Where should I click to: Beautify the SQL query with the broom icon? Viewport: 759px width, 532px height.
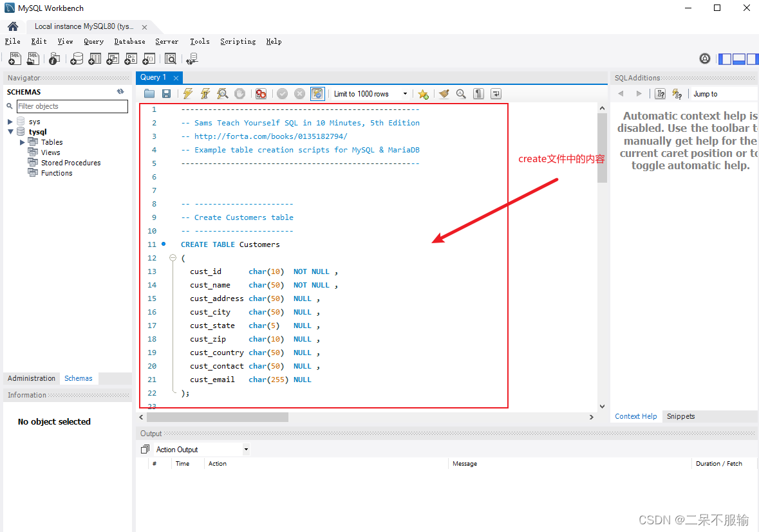pyautogui.click(x=444, y=93)
